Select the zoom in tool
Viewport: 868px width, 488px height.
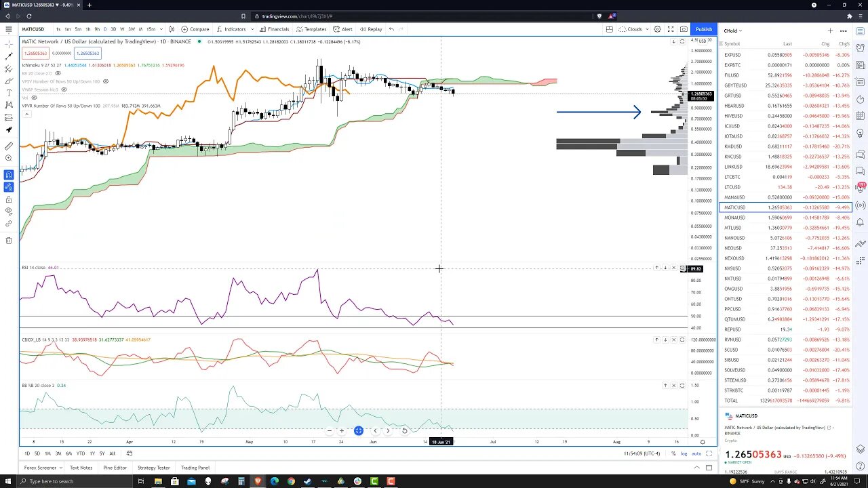[x=8, y=158]
